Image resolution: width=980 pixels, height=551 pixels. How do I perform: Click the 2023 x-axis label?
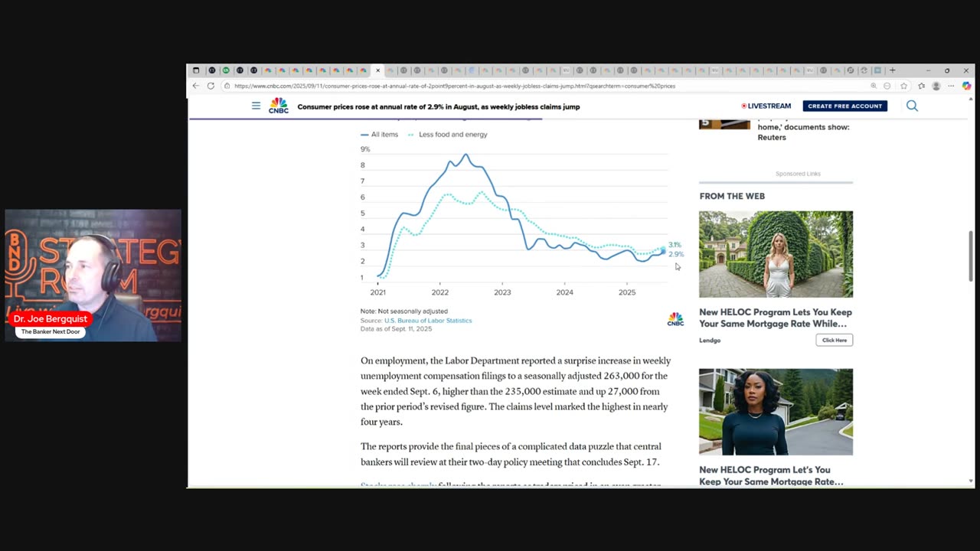502,292
